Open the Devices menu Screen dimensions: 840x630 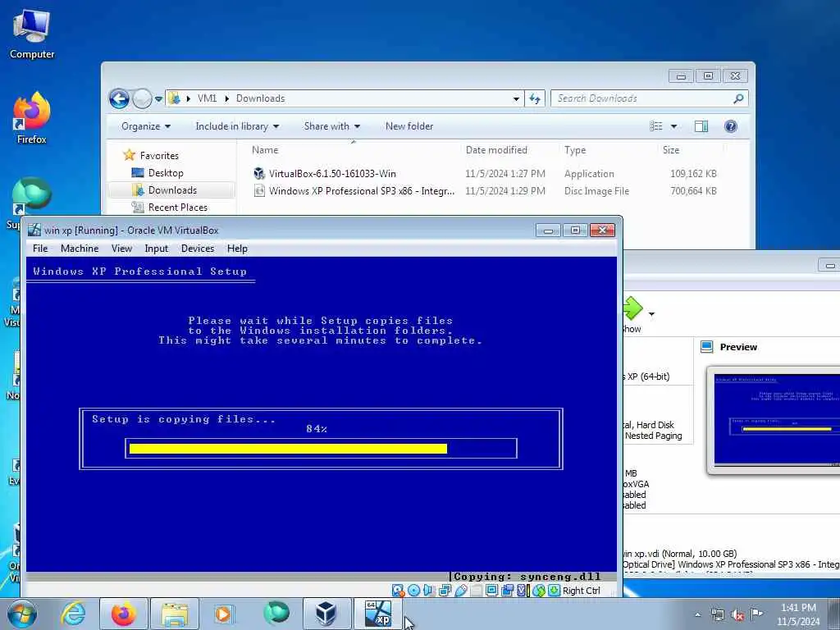(x=198, y=249)
